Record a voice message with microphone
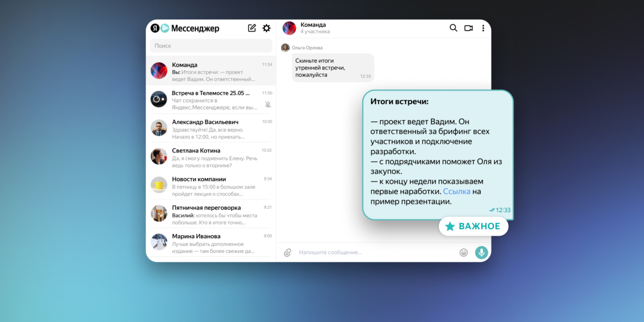Viewport: 644px width, 322px height. [481, 252]
